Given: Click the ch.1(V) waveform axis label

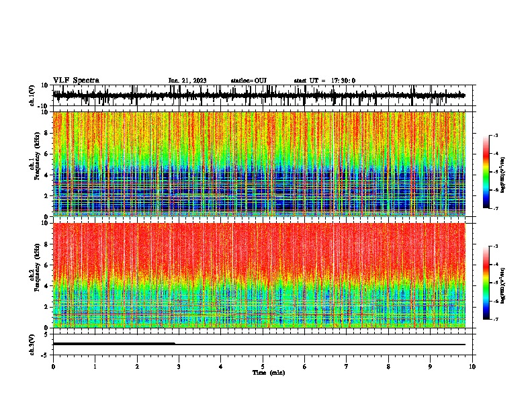Looking at the screenshot, I should click(x=32, y=95).
